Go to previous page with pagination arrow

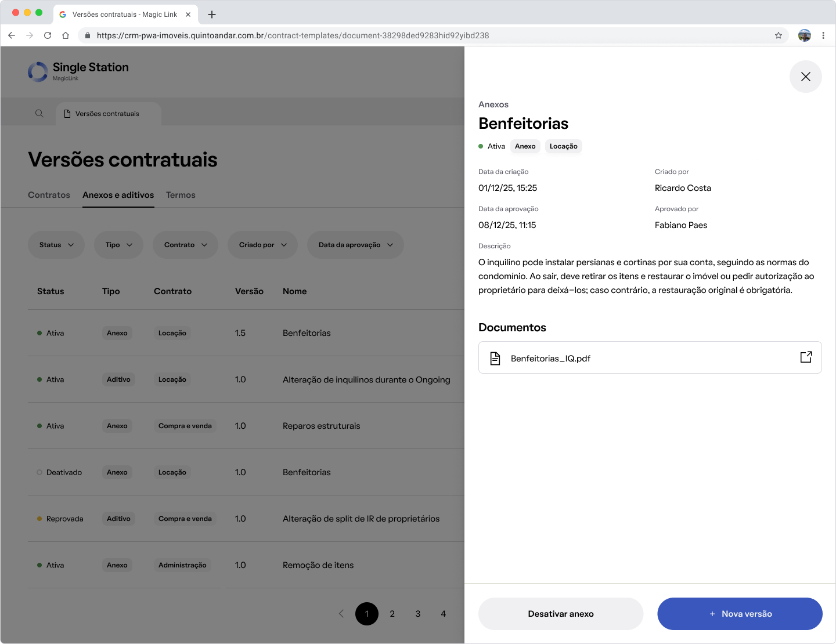(341, 614)
